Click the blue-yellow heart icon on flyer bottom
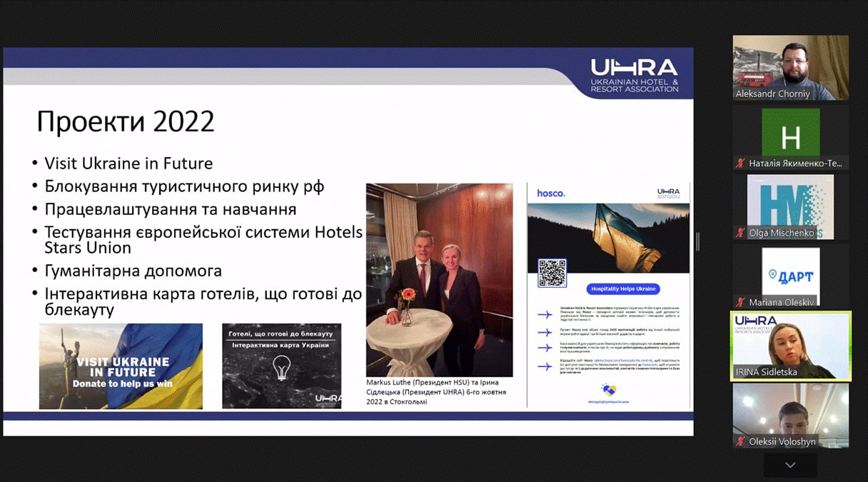This screenshot has width=868, height=482. pyautogui.click(x=608, y=388)
